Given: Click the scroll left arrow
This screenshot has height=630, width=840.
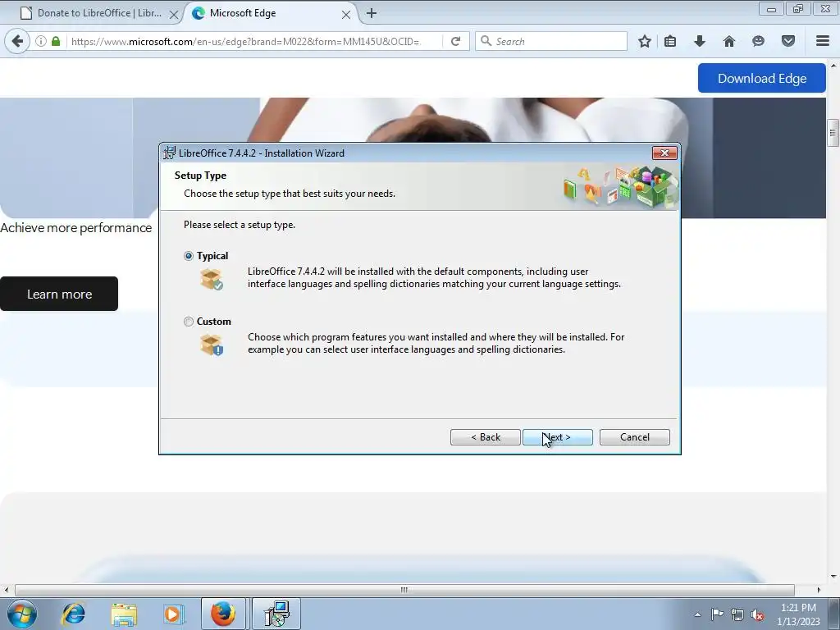Looking at the screenshot, I should point(6,590).
